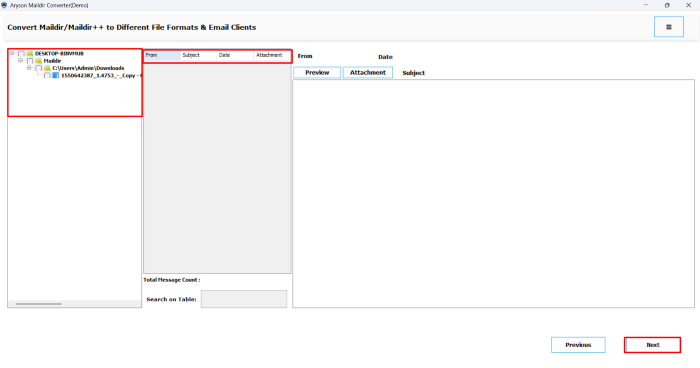700x368 pixels.
Task: Sort by the From column header
Action: (162, 55)
